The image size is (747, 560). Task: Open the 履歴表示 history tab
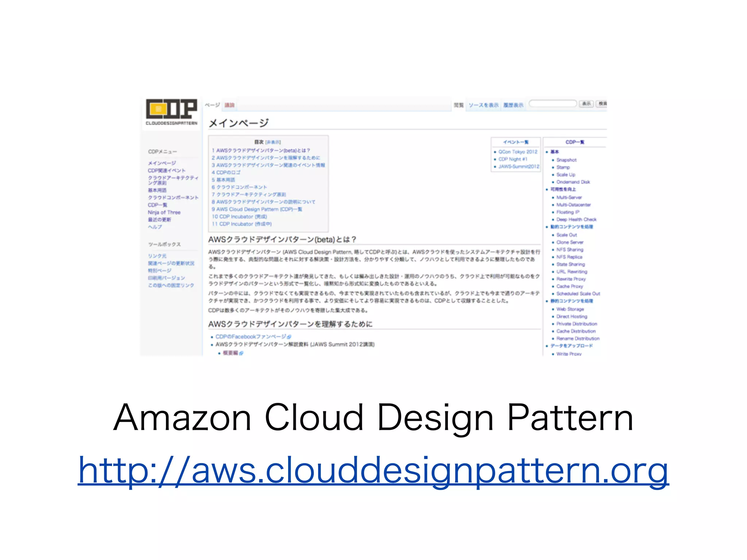pyautogui.click(x=513, y=105)
